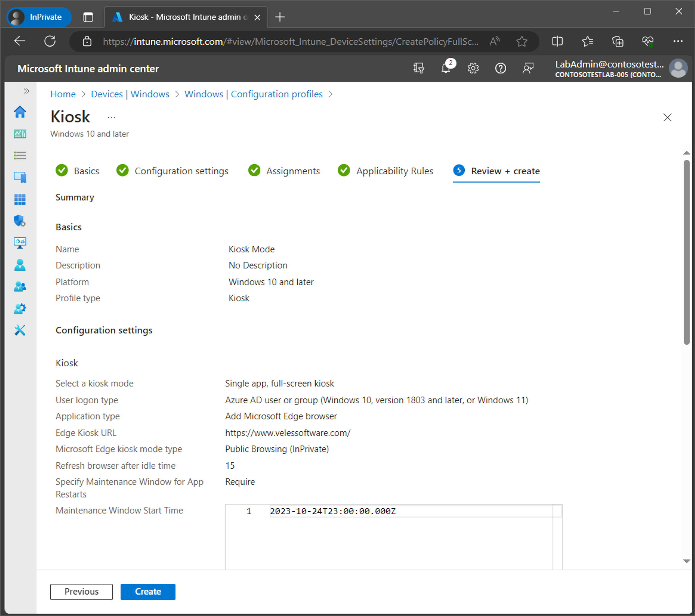Open Edge Favorites list icon

pos(587,41)
